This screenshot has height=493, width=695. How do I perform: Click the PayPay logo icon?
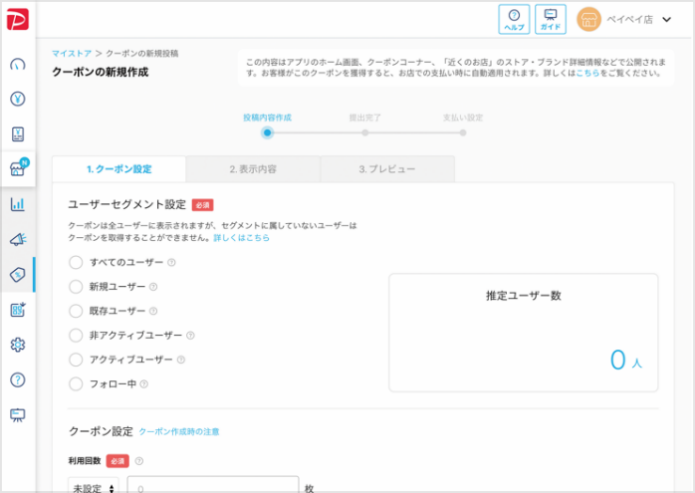tap(18, 20)
